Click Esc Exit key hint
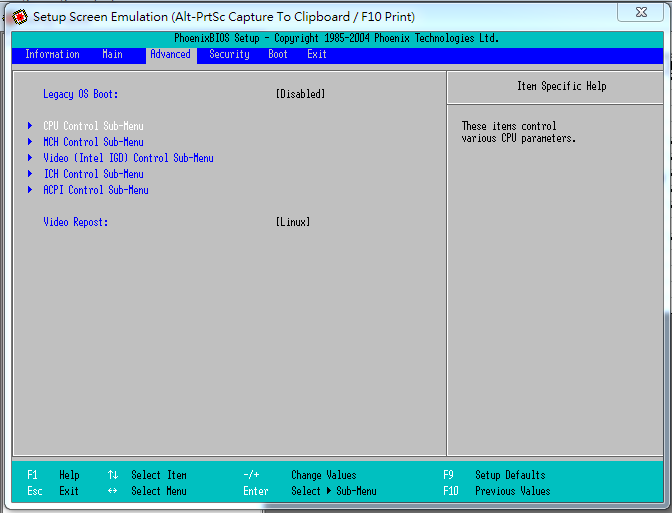672x513 pixels. tap(53, 491)
